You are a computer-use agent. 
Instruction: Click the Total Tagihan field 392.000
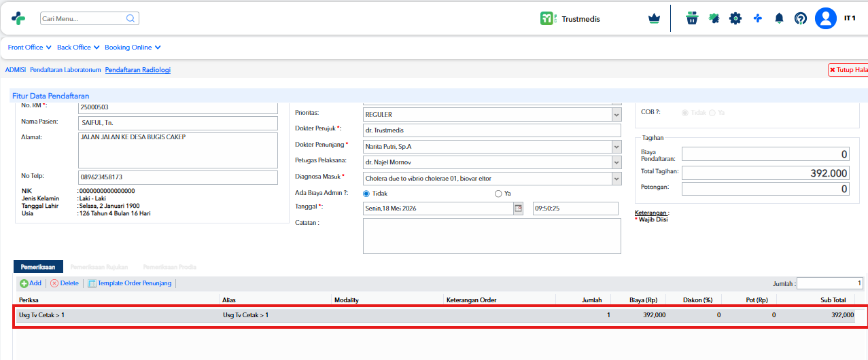(766, 173)
